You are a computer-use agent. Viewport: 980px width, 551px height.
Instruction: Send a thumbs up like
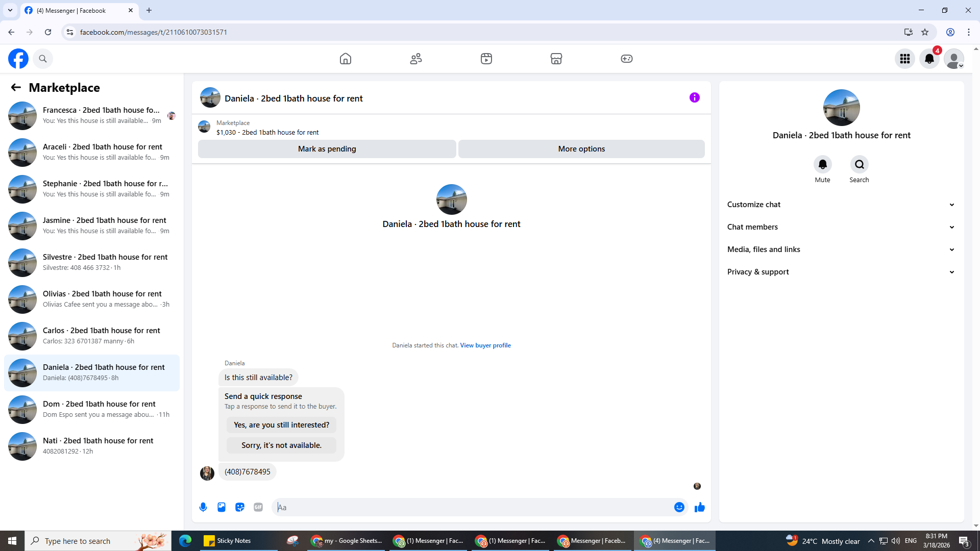[699, 507]
